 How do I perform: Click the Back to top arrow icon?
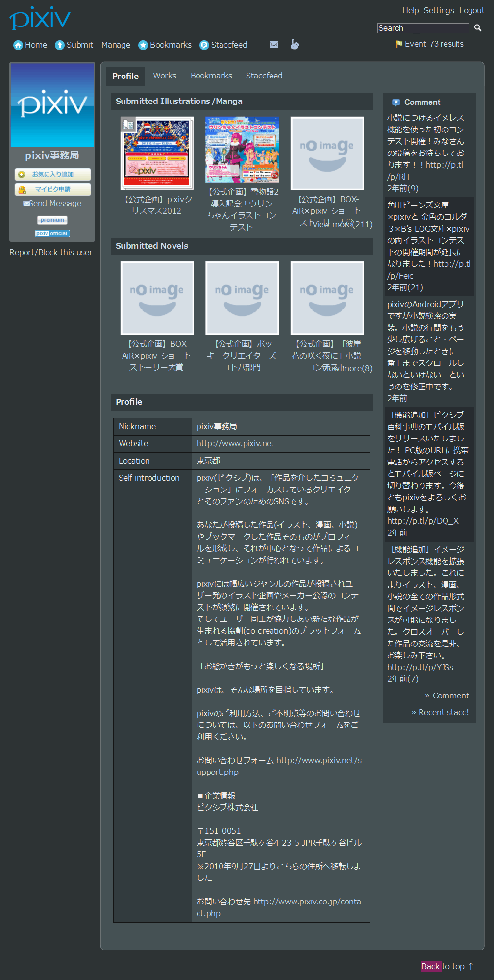(x=471, y=966)
